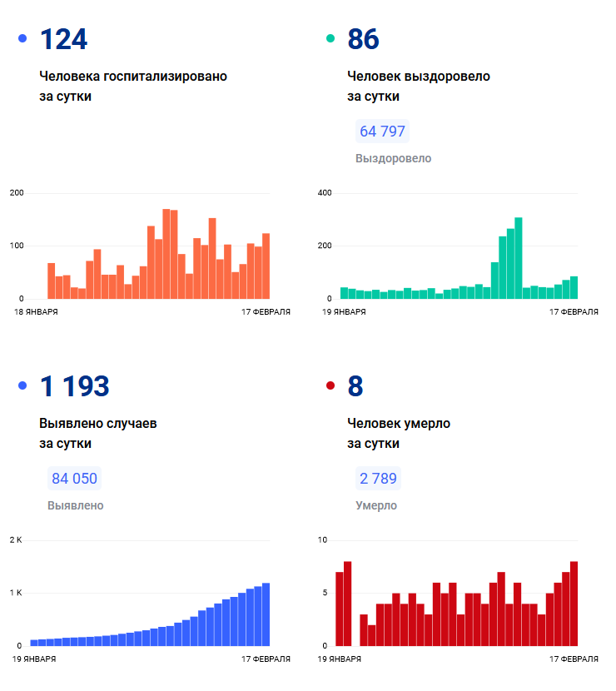Click the '18 ЯНВАРЯ' axis date label
Image resolution: width=616 pixels, height=691 pixels.
point(37,311)
